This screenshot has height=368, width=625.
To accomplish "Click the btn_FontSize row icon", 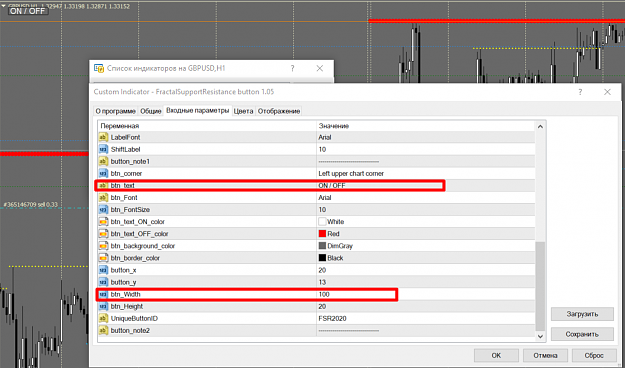I will click(x=103, y=210).
